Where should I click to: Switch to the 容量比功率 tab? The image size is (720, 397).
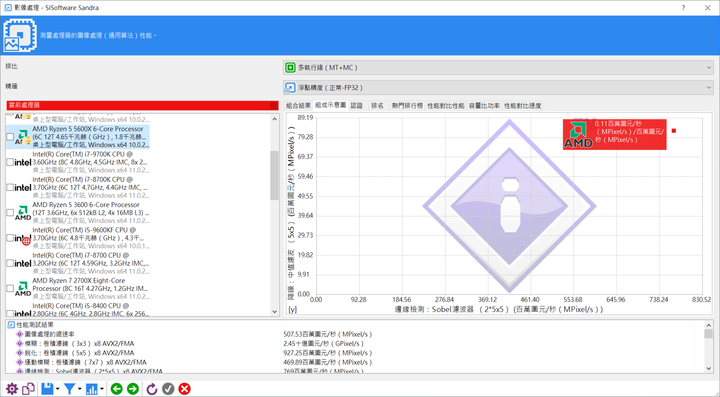484,106
